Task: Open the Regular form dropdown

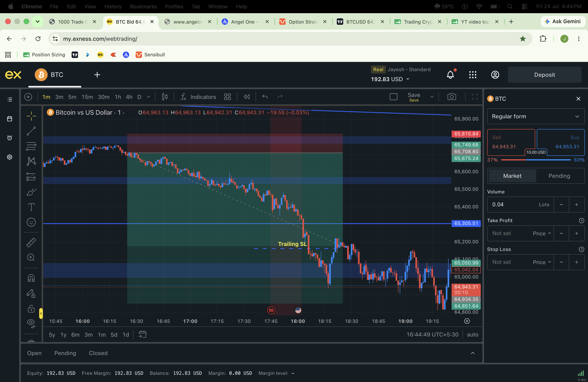Action: 536,116
